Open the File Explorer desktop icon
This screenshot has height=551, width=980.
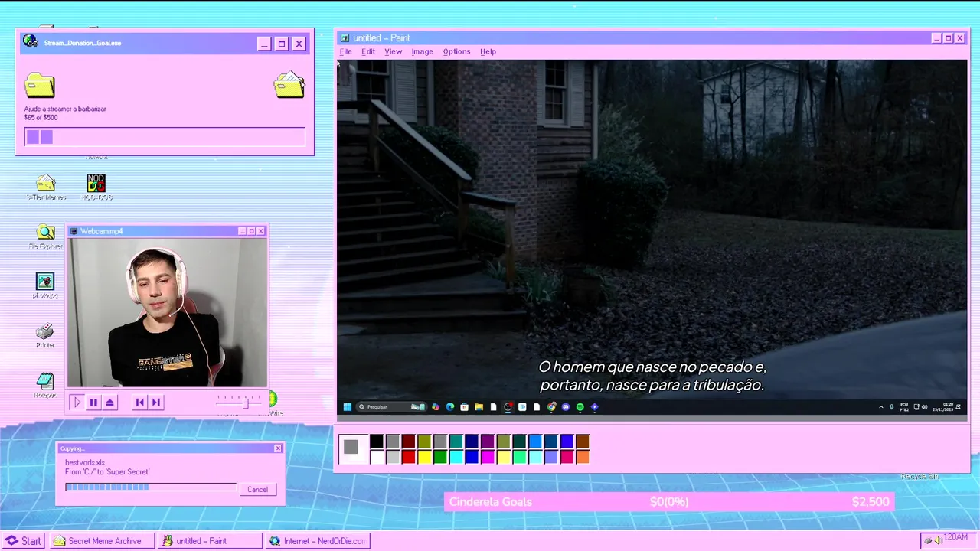46,237
